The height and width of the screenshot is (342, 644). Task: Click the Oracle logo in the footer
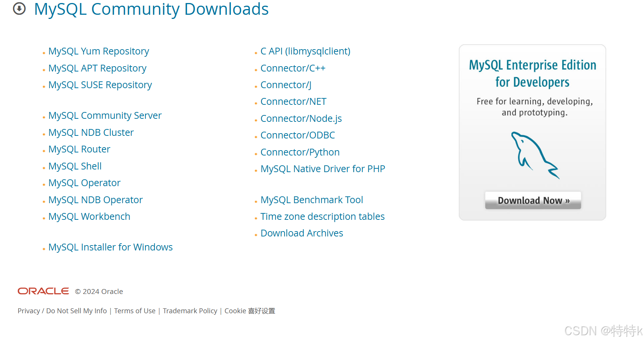coord(43,291)
